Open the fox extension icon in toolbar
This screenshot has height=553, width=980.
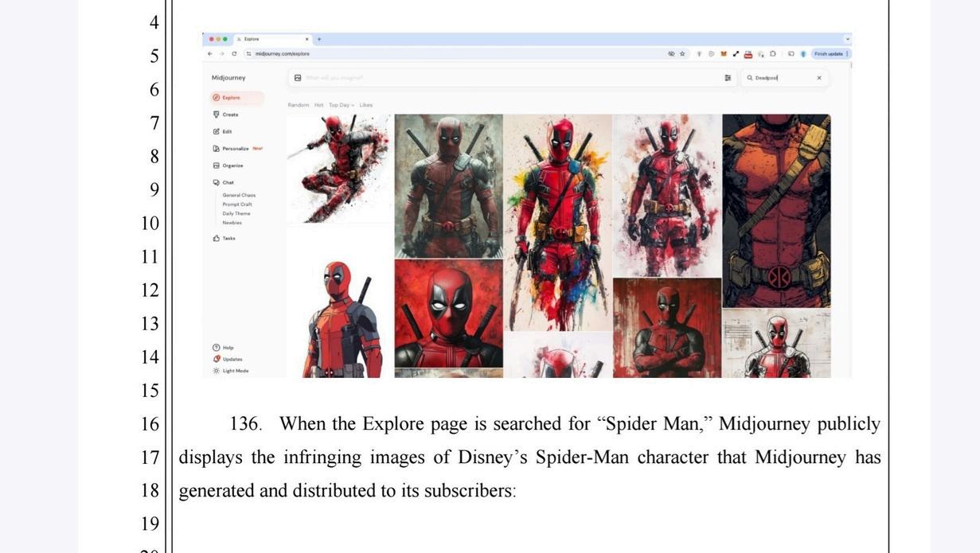[724, 54]
